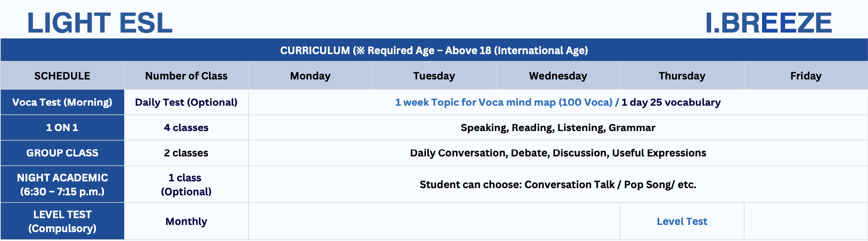Click the Daily Test (Optional) cell
The width and height of the screenshot is (868, 241).
pos(186,102)
